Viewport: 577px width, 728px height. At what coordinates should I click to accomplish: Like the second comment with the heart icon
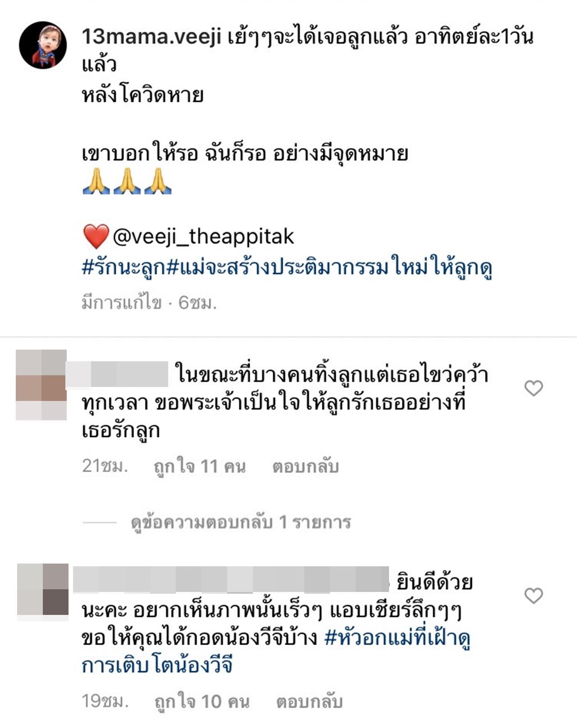[534, 596]
